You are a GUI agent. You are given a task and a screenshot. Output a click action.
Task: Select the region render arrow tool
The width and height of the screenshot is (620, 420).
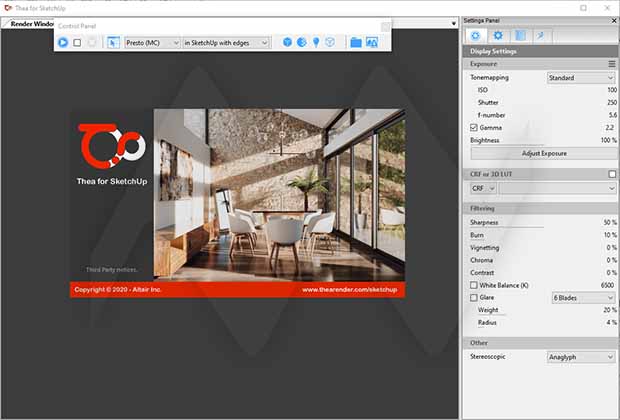[113, 42]
